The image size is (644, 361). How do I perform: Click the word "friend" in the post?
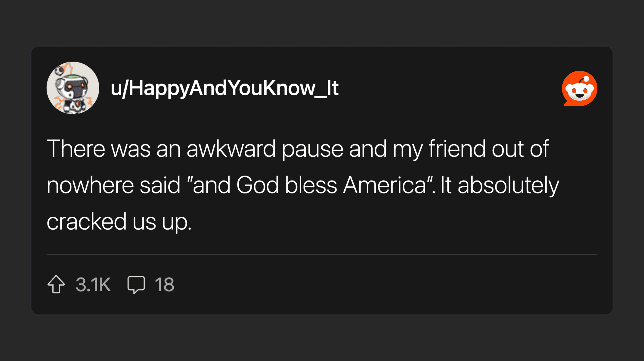(x=457, y=149)
